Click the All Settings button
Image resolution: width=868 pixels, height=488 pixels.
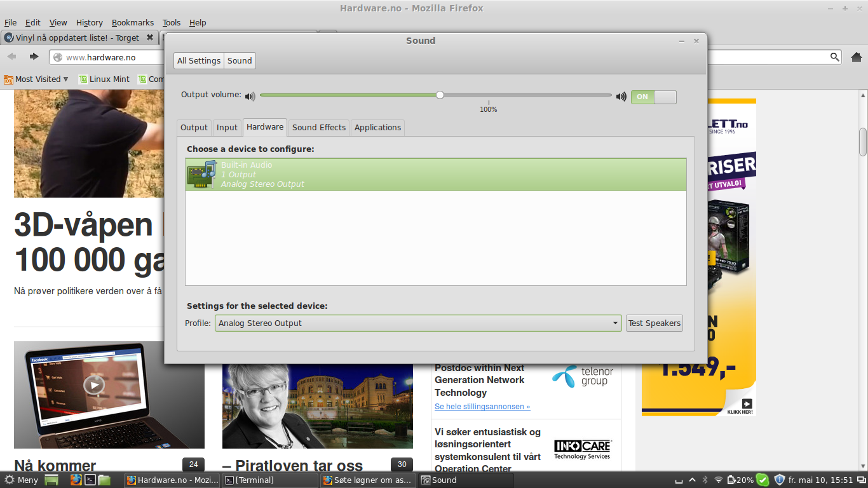point(199,60)
